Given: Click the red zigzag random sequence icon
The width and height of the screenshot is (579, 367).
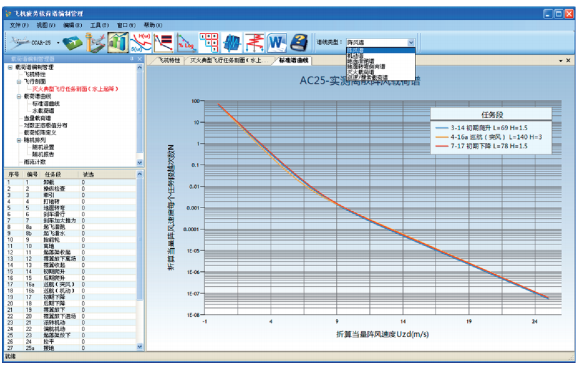Looking at the screenshot, I should click(254, 43).
